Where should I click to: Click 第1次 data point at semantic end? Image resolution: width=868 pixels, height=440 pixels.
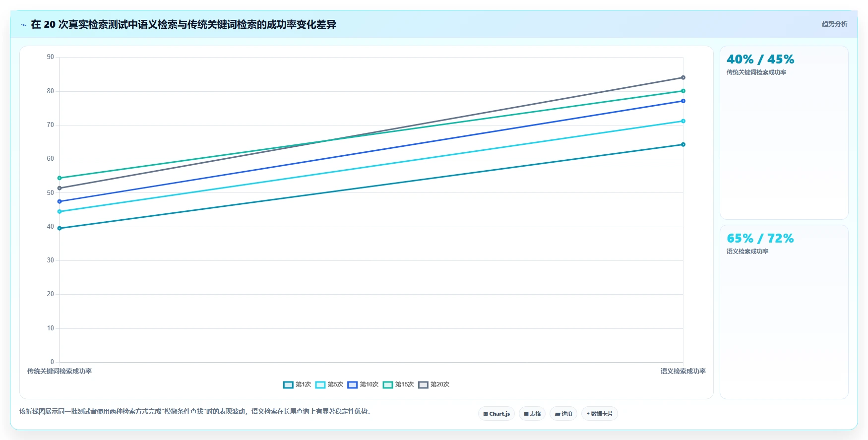click(683, 145)
